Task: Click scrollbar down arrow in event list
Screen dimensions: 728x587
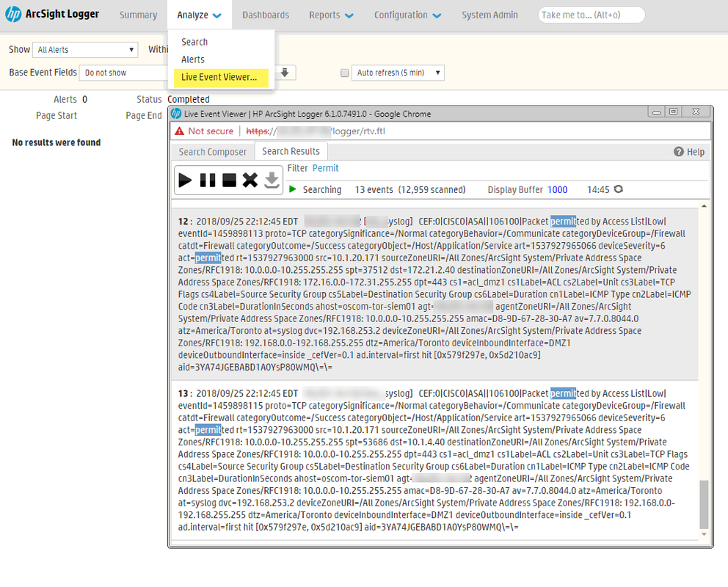Action: [x=704, y=535]
